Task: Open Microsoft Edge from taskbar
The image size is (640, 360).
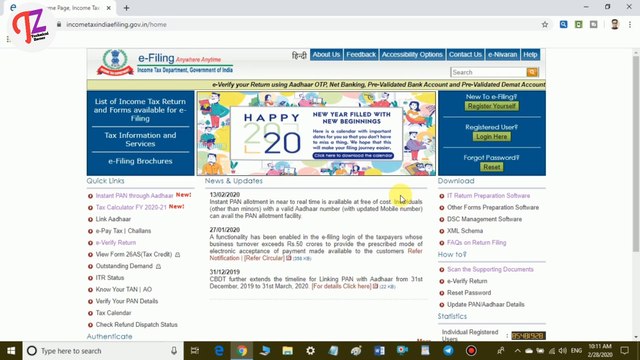Action: (219, 351)
